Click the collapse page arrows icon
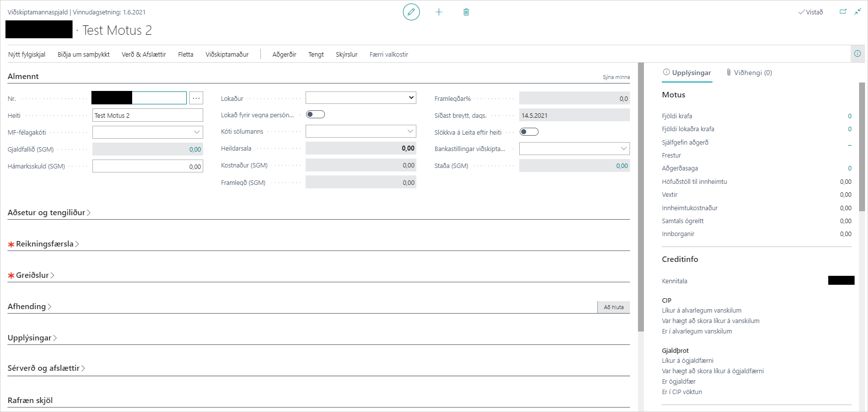This screenshot has width=868, height=412. click(x=858, y=12)
